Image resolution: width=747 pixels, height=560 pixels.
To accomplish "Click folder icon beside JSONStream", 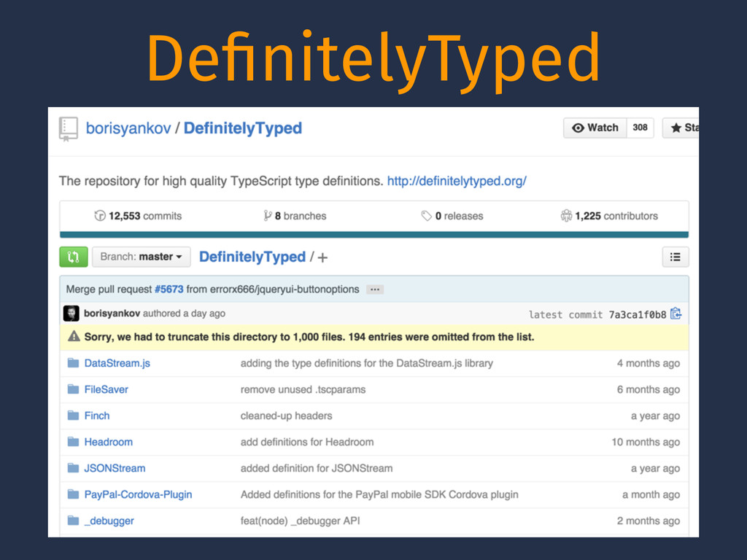I will (73, 468).
